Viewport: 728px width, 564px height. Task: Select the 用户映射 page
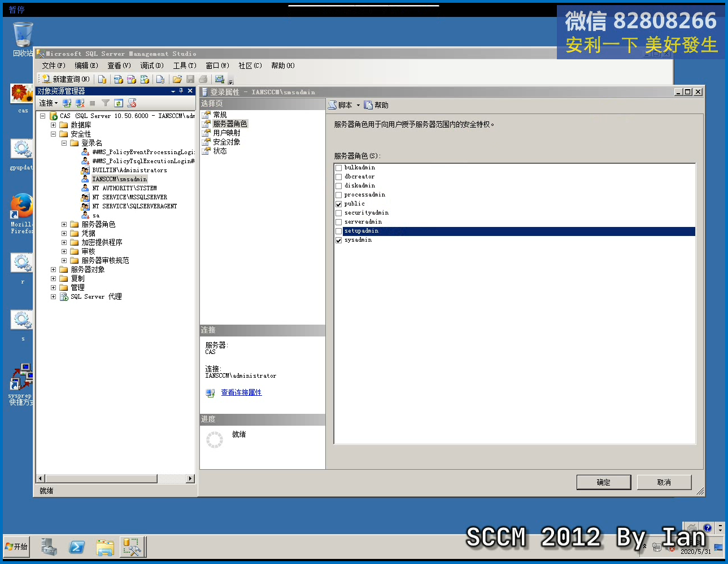tap(226, 133)
